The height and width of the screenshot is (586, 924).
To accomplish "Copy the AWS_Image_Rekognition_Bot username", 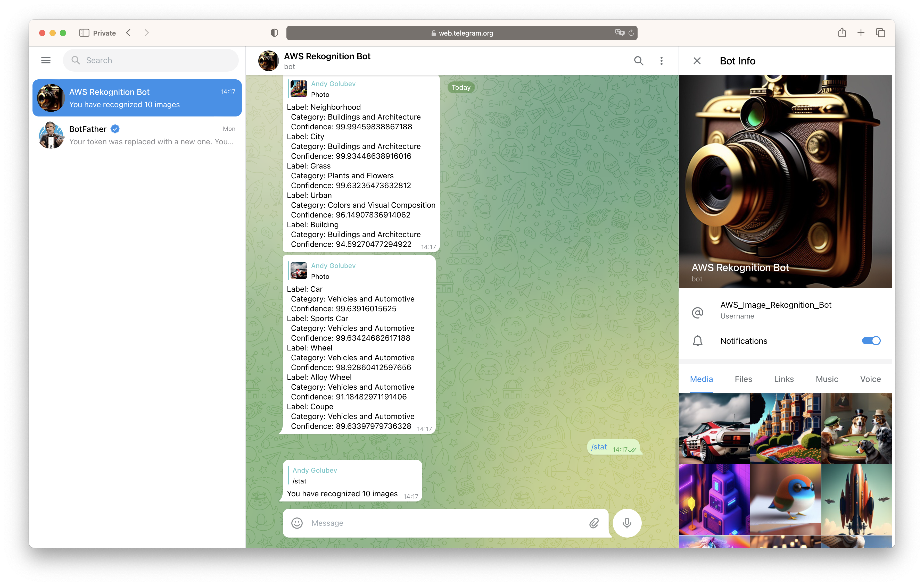I will [775, 305].
